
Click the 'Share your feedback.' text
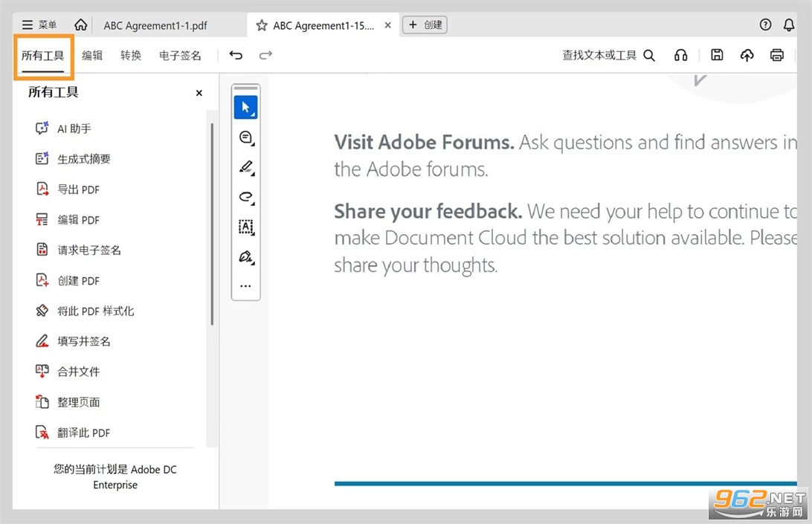[428, 211]
